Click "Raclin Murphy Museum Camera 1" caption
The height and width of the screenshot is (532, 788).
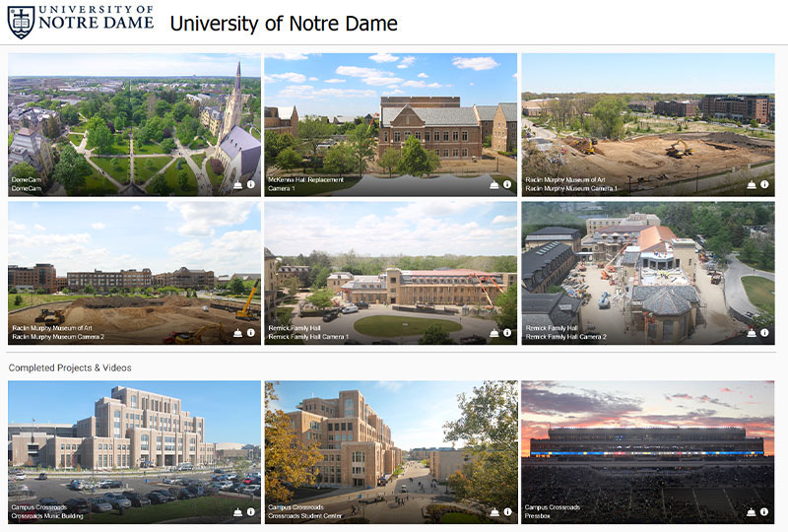pyautogui.click(x=571, y=188)
